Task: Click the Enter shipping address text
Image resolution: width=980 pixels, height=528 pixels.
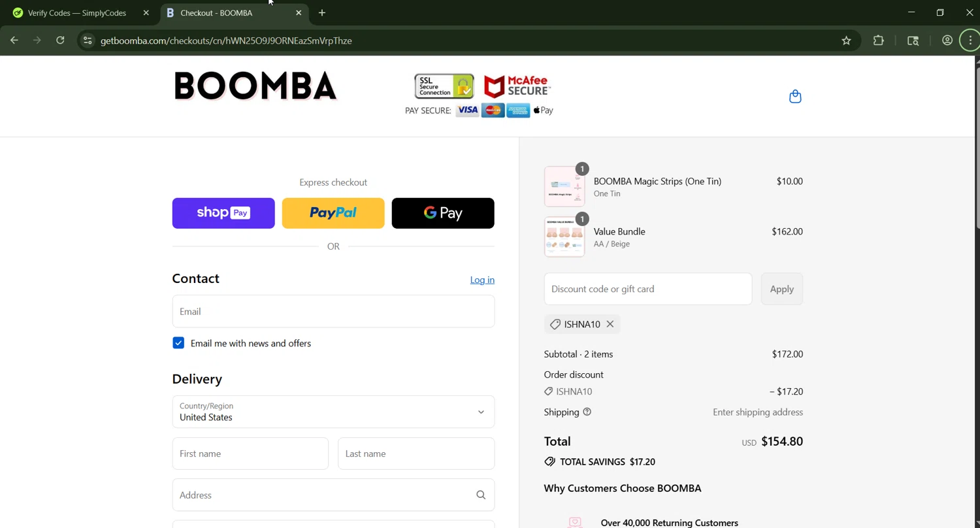Action: [758, 412]
